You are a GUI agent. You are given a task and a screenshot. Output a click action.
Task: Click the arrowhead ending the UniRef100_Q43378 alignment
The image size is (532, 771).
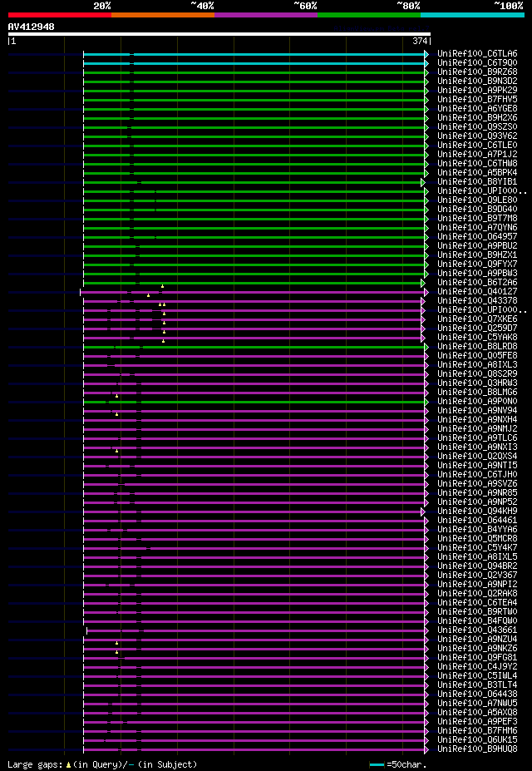[x=423, y=301]
